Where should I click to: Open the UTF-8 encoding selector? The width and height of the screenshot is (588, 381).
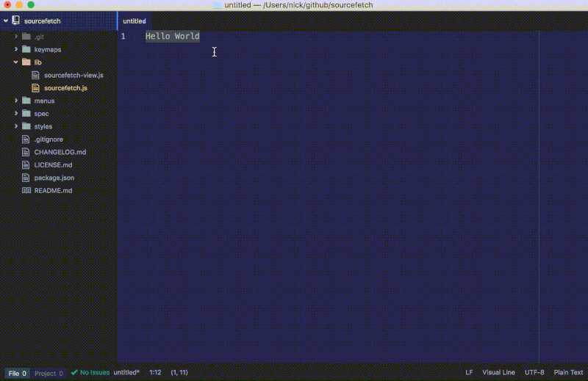534,373
